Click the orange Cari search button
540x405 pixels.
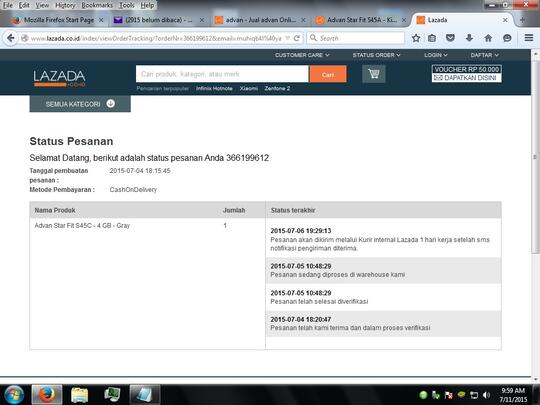(x=328, y=74)
